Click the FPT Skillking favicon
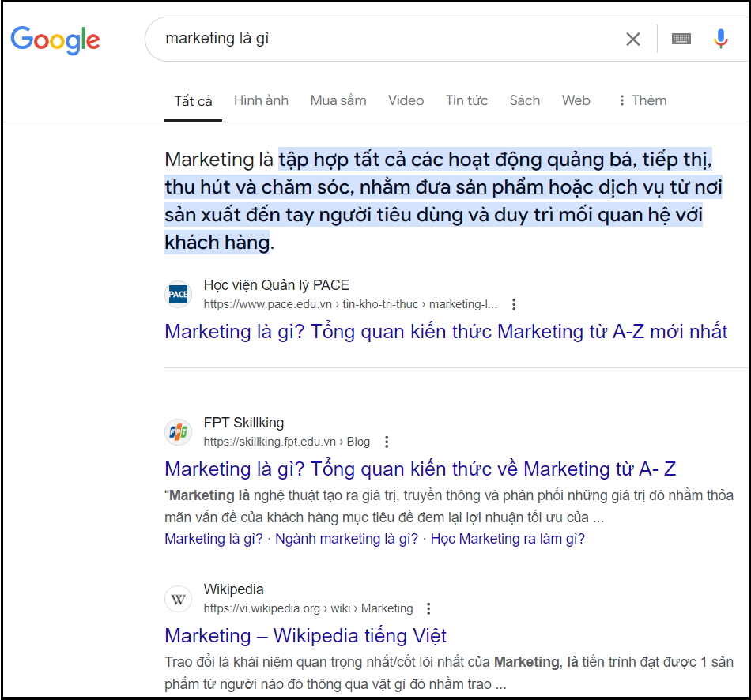The image size is (751, 700). pyautogui.click(x=179, y=432)
